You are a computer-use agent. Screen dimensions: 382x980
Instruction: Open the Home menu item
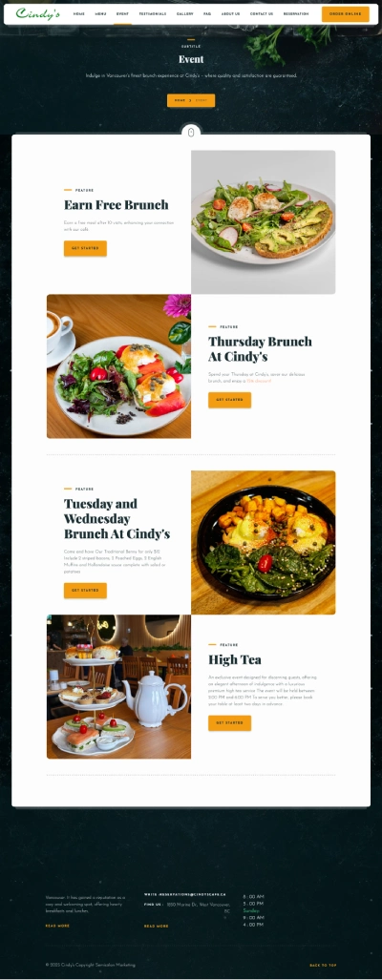78,13
